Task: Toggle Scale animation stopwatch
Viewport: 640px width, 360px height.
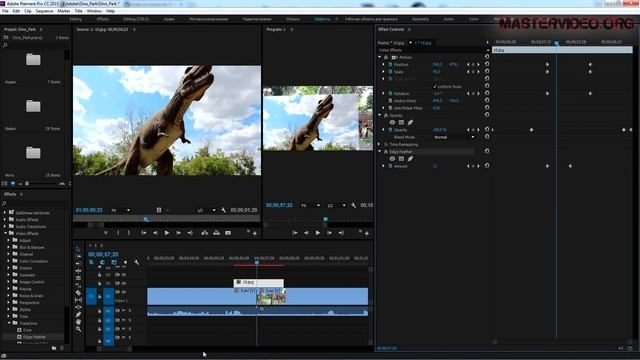Action: pyautogui.click(x=390, y=72)
